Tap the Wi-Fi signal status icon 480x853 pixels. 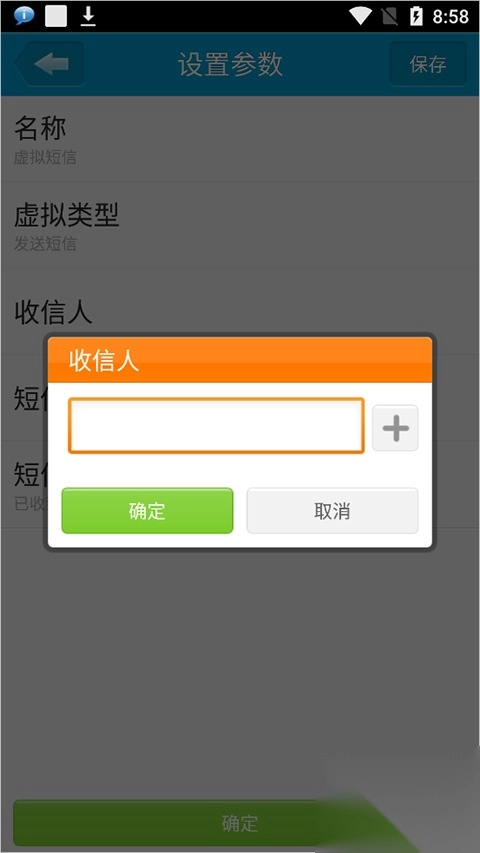point(360,16)
